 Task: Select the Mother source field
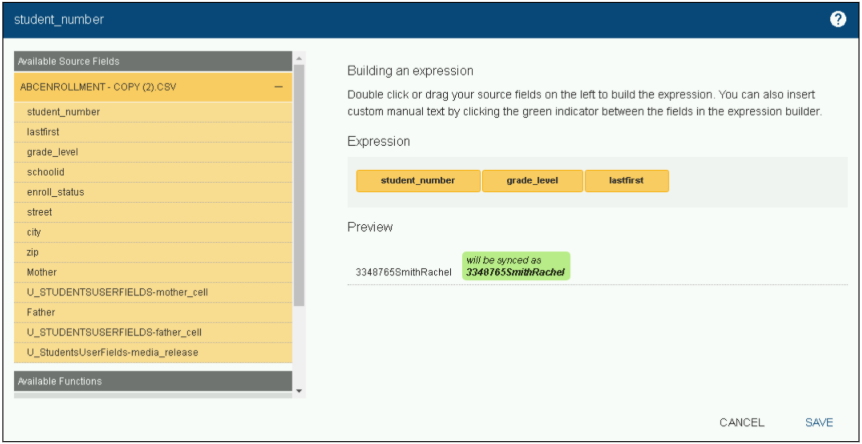(42, 272)
